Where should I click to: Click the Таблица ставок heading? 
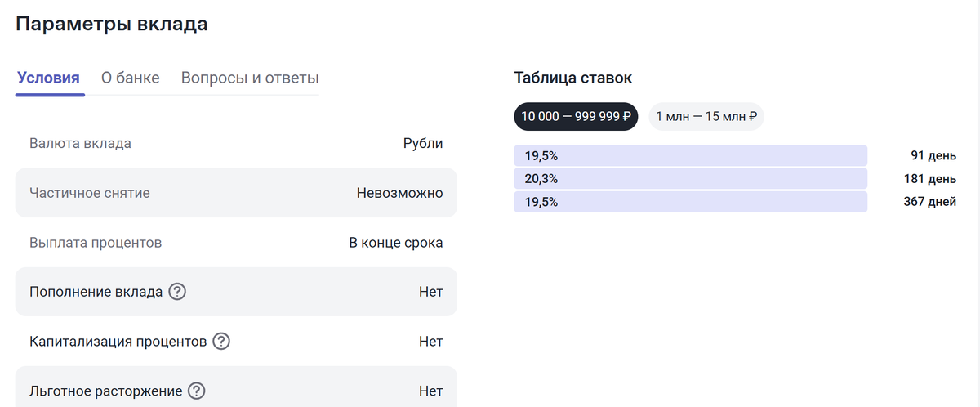click(573, 78)
